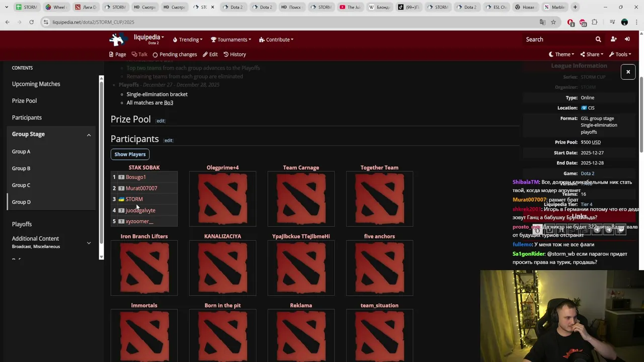The image size is (644, 362).
Task: Click the Olegprime+4 team logo
Action: click(x=222, y=199)
